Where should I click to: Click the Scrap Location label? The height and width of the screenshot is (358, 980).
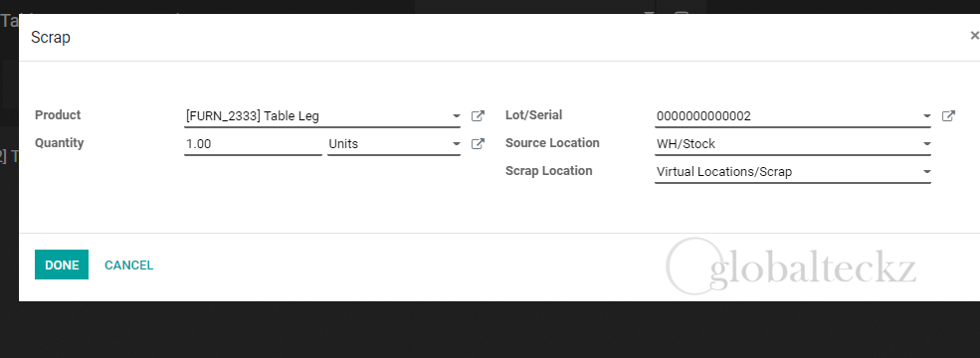(549, 171)
